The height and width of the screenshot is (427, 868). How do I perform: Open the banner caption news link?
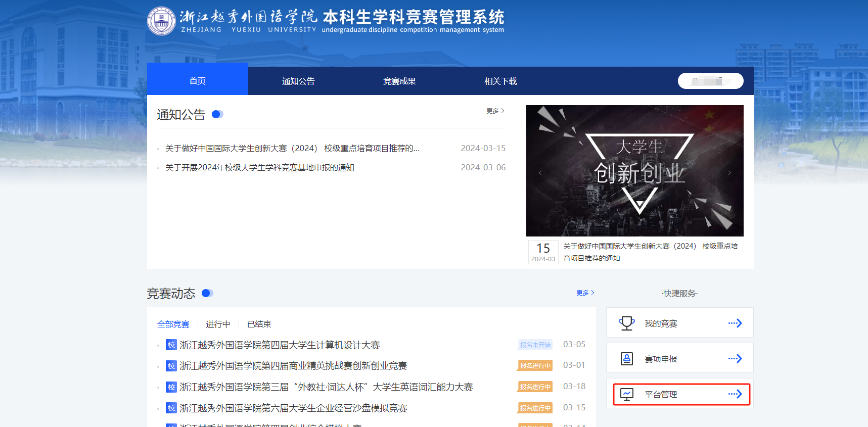pyautogui.click(x=651, y=252)
